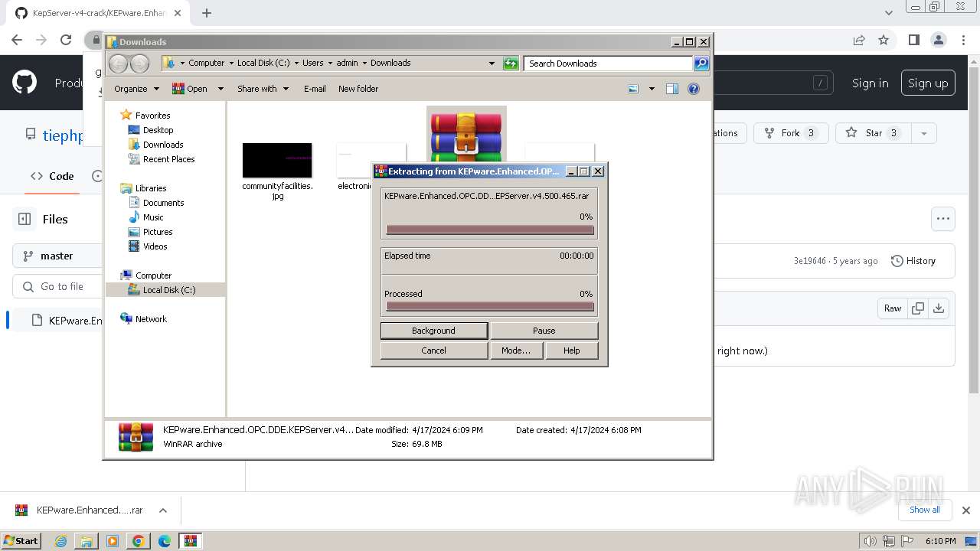Expand the Star lists dropdown
Image resolution: width=980 pixels, height=551 pixels.
924,133
